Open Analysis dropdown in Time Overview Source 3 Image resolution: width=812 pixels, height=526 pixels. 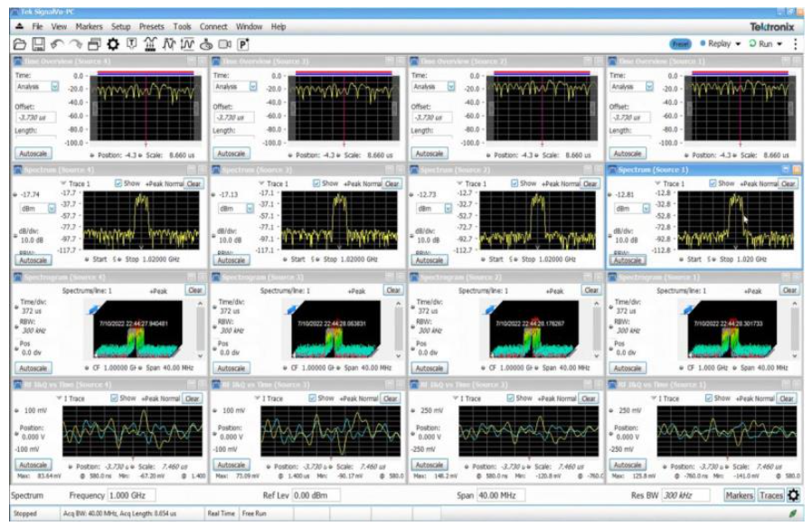253,87
